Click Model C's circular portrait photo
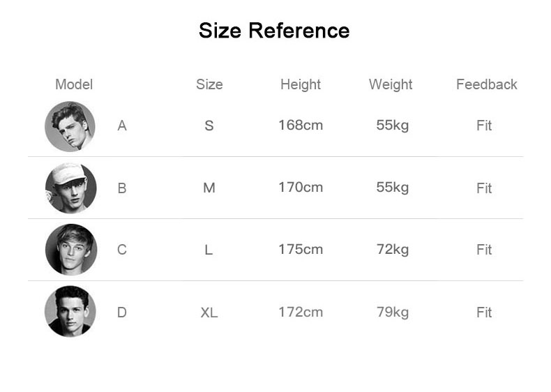This screenshot has height=392, width=551. [x=71, y=249]
